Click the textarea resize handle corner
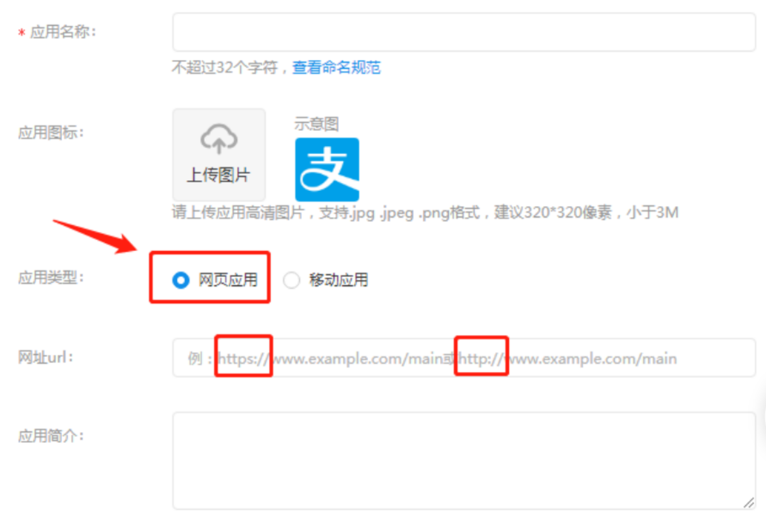 click(x=749, y=503)
